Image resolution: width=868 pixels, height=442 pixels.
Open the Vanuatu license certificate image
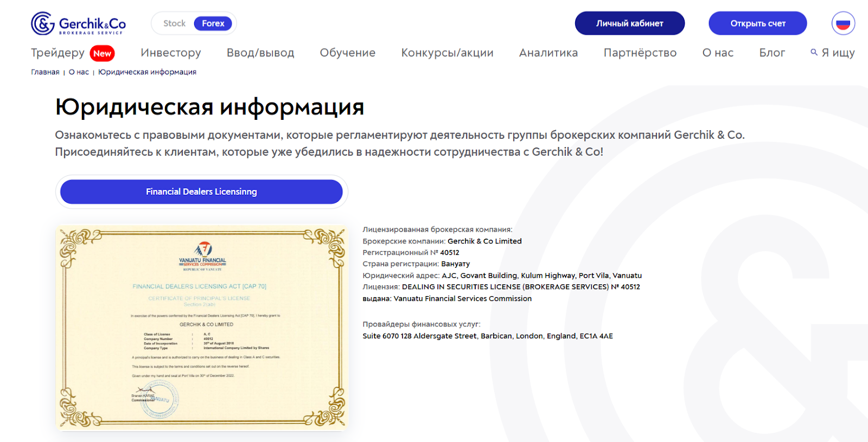(202, 328)
